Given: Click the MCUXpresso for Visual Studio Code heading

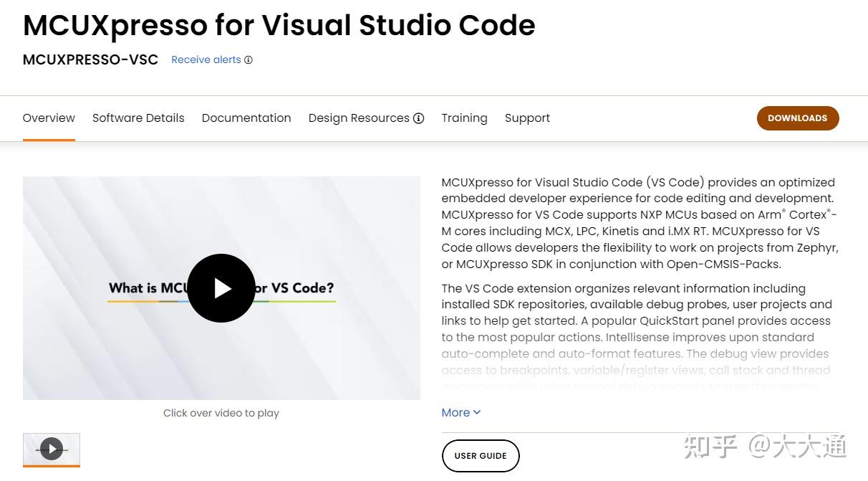Looking at the screenshot, I should (279, 26).
